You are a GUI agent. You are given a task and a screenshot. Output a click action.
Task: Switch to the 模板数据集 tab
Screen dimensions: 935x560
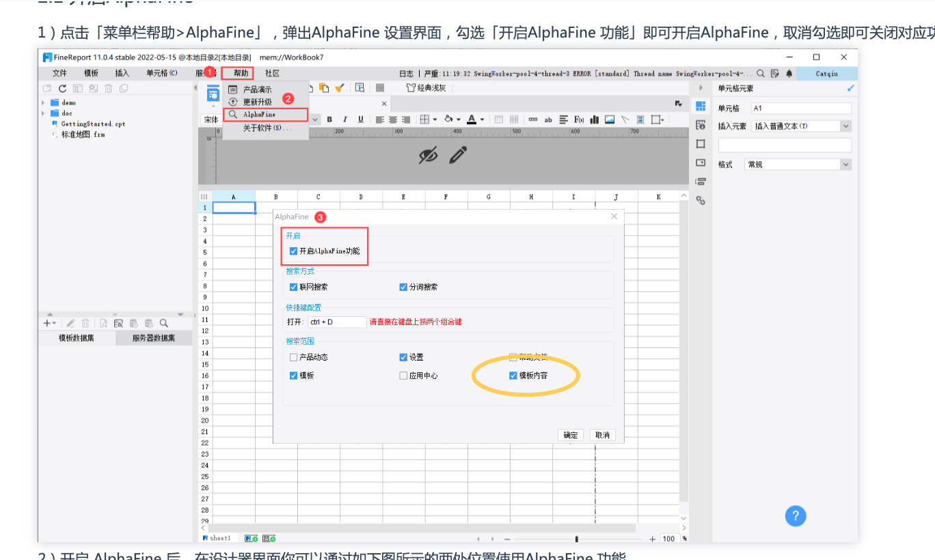click(x=77, y=338)
